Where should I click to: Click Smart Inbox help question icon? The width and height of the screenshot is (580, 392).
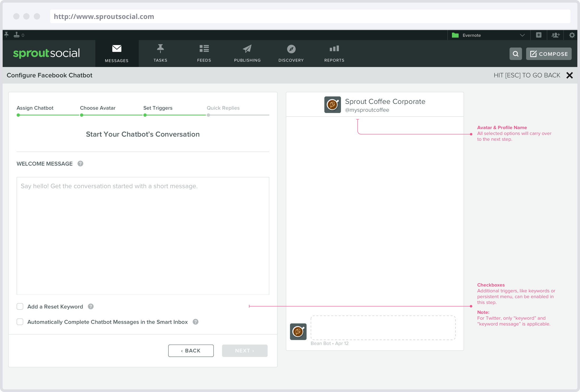coord(195,322)
